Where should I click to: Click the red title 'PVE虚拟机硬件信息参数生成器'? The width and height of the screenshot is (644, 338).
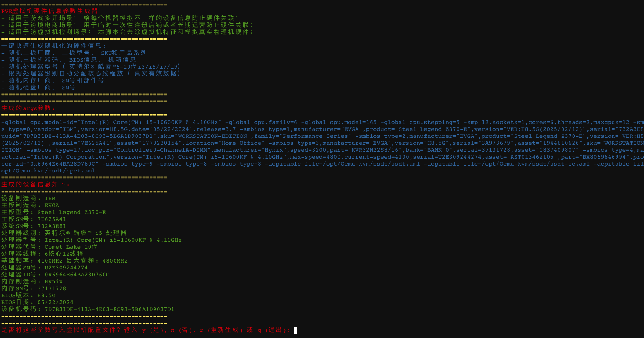pos(50,11)
